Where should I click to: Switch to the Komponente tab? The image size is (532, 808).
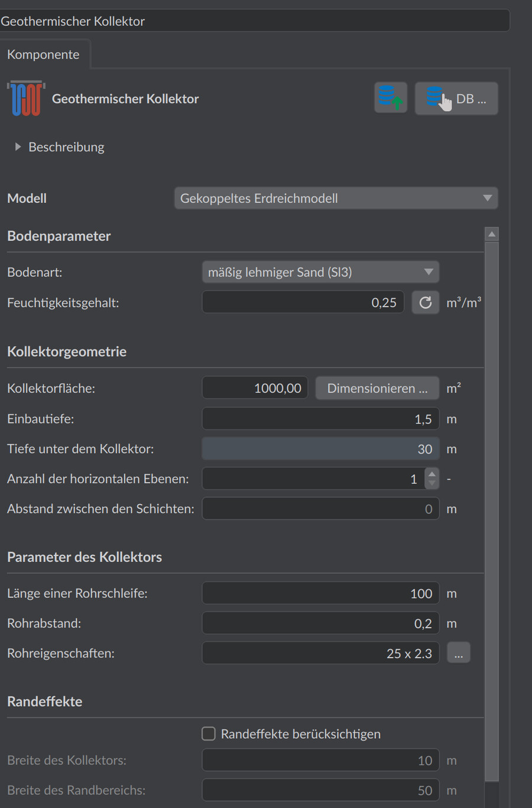tap(43, 54)
